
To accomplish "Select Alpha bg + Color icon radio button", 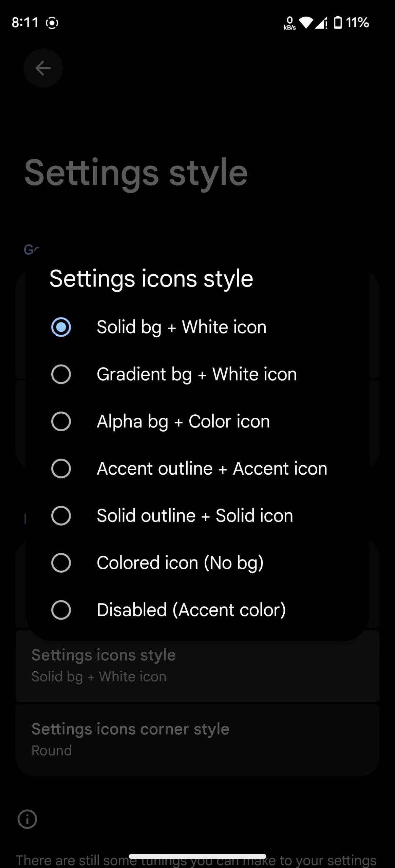I will 61,421.
